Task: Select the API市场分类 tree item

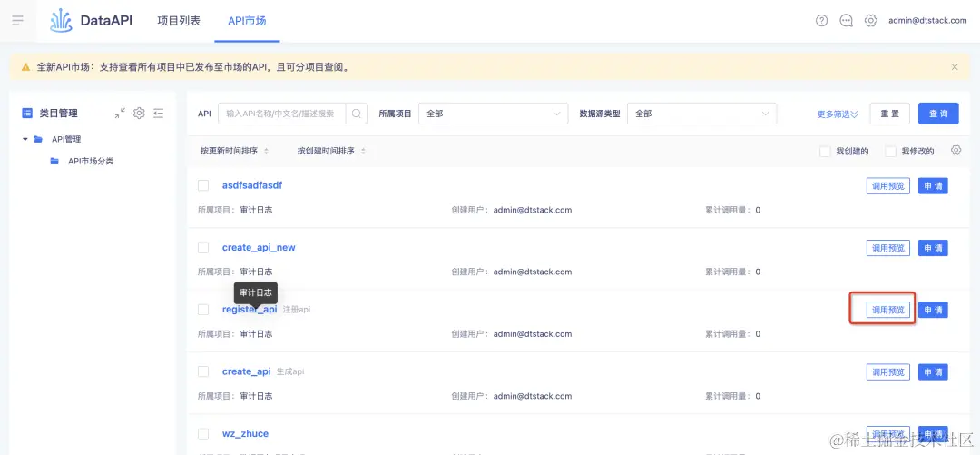Action: pyautogui.click(x=91, y=161)
